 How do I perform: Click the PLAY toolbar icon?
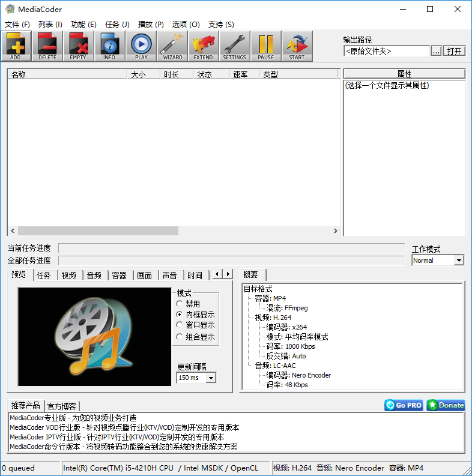tap(141, 46)
